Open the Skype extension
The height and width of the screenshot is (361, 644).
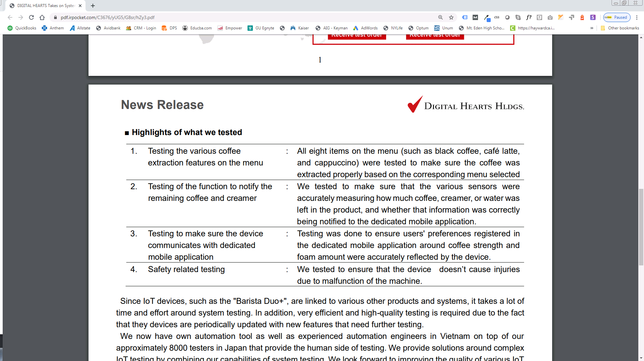coord(518,17)
